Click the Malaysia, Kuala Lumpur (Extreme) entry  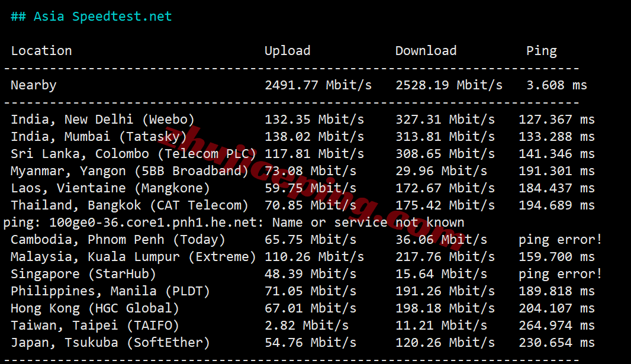coord(133,257)
